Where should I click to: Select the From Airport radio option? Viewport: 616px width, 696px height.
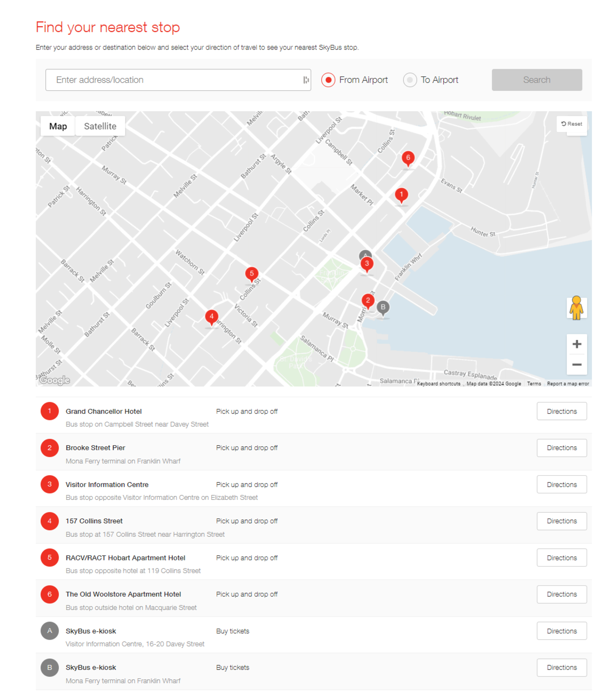[328, 80]
